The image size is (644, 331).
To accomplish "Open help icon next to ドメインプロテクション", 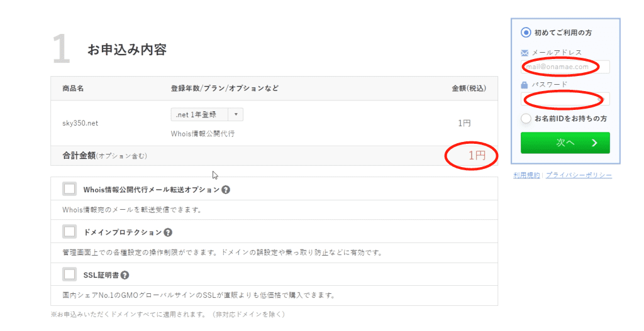I will (x=168, y=232).
